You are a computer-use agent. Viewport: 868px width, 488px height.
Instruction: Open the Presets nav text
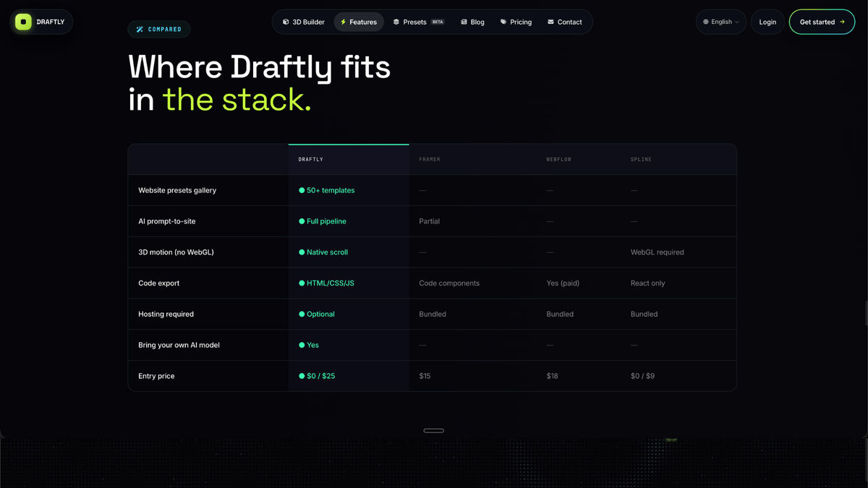(x=414, y=22)
